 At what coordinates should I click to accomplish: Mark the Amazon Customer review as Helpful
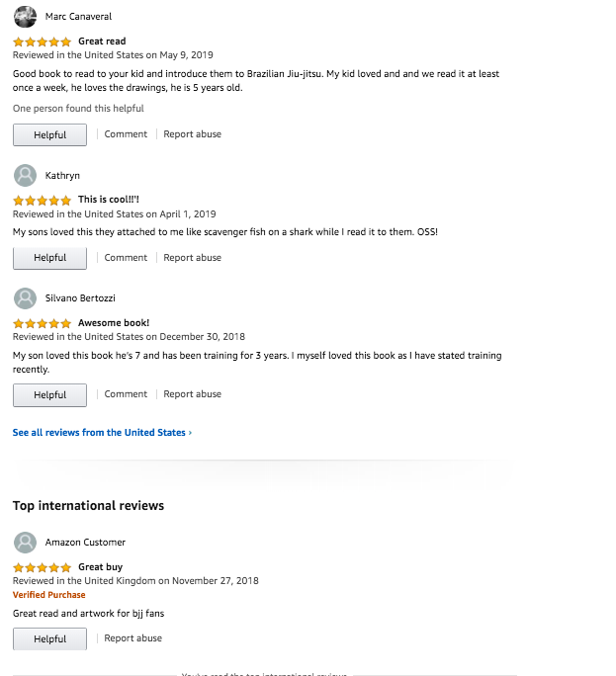pos(49,638)
